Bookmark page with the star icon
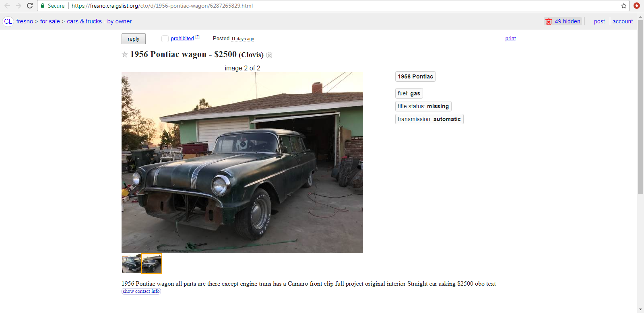Screen dimensions: 644x313 tap(624, 6)
